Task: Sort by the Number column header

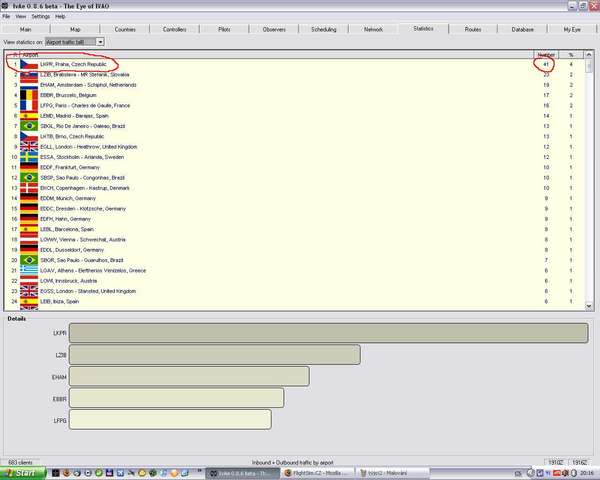Action: click(x=546, y=55)
